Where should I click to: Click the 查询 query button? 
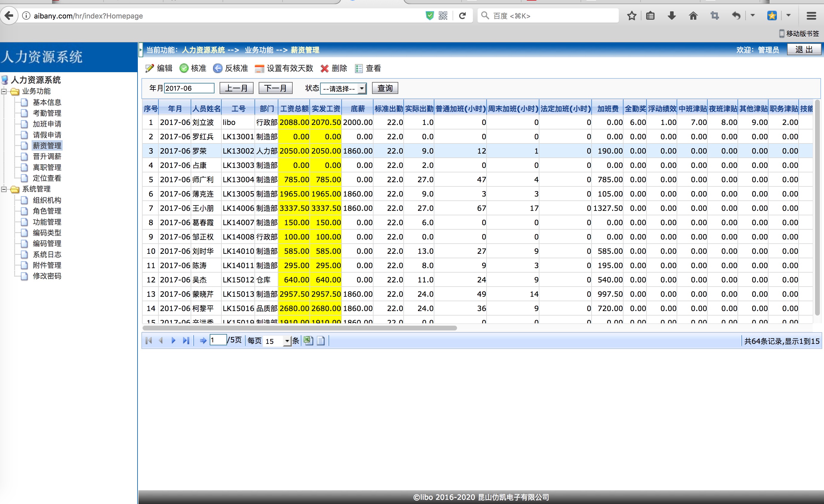point(385,88)
